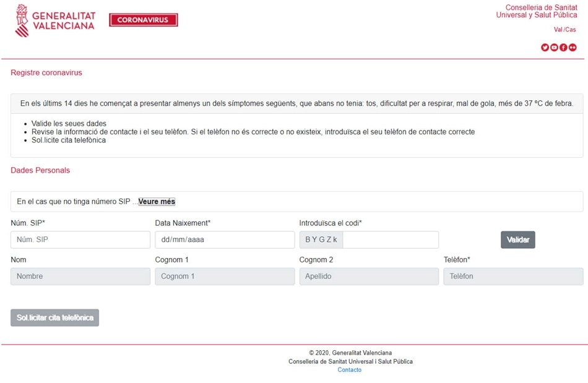Click the Registre coronavirus heading
This screenshot has height=383, width=588.
coord(46,72)
